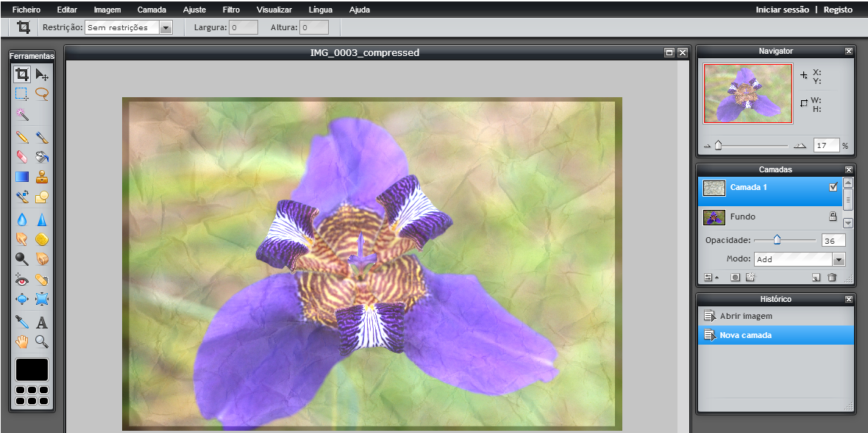The height and width of the screenshot is (433, 868).
Task: Select the Pinch tool
Action: [x=41, y=299]
